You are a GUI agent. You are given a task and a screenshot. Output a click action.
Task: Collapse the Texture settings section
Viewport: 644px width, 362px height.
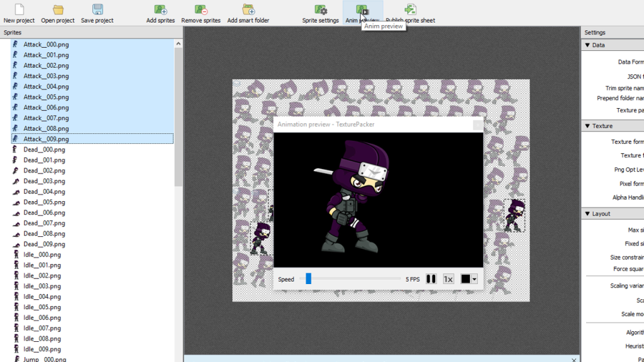click(587, 126)
